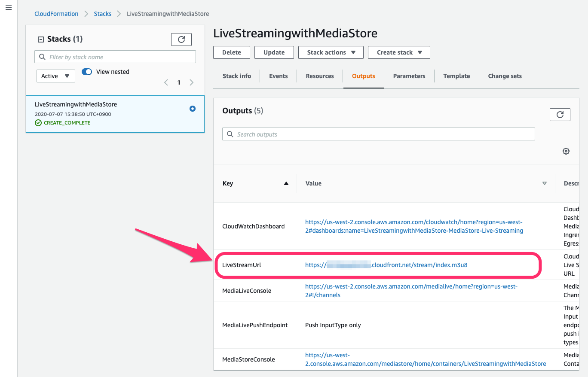
Task: Switch to the Parameters tab
Action: (409, 76)
